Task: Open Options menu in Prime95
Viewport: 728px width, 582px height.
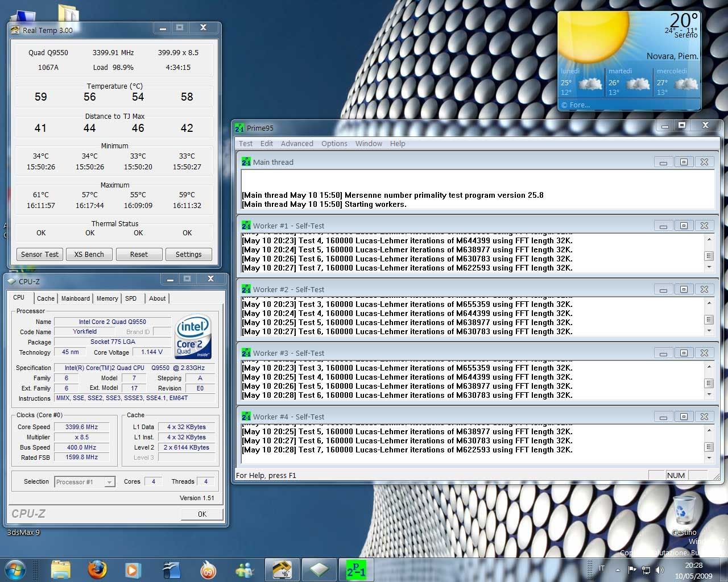Action: 334,144
